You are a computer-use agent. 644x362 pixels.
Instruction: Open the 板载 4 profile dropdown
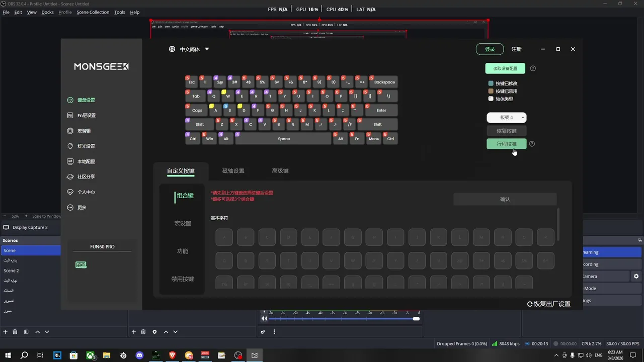tap(506, 118)
